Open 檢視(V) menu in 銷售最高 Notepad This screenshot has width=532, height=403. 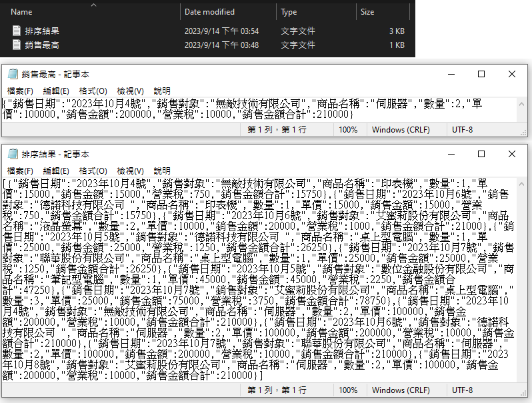(130, 91)
